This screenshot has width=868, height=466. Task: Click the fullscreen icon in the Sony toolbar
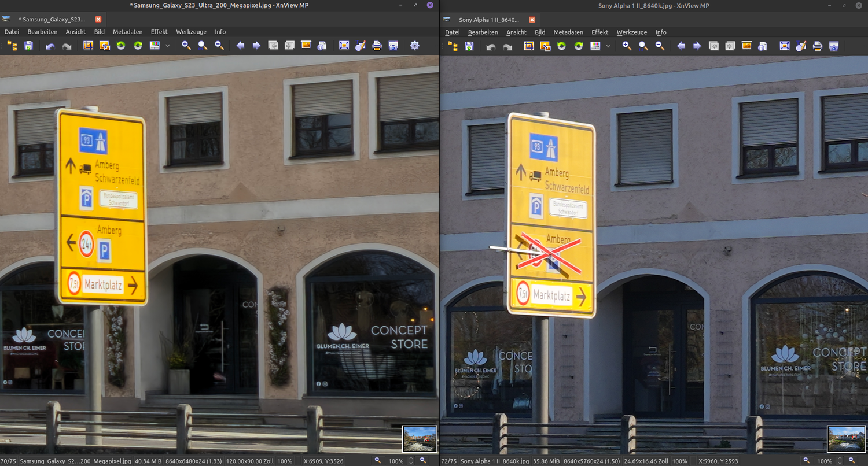point(784,46)
